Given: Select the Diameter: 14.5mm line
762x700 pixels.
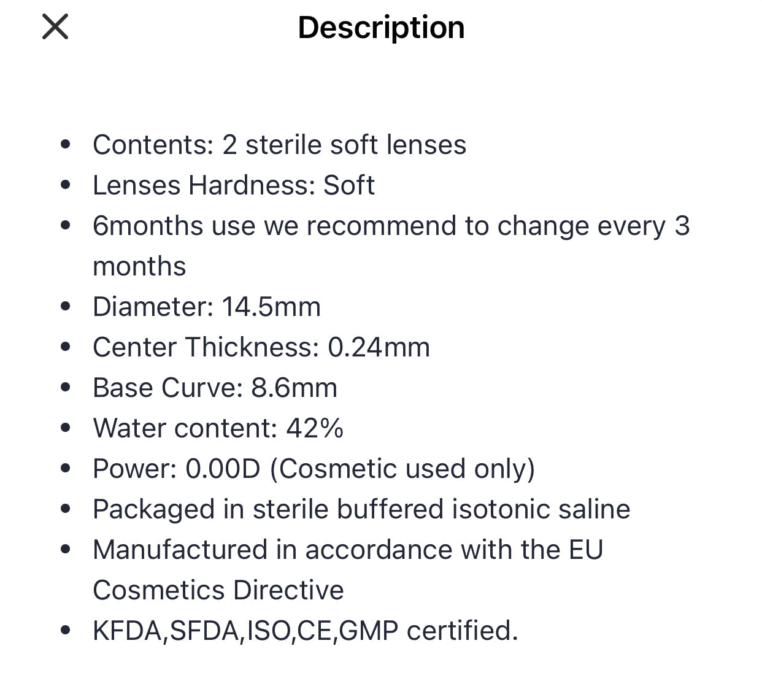Looking at the screenshot, I should 206,307.
